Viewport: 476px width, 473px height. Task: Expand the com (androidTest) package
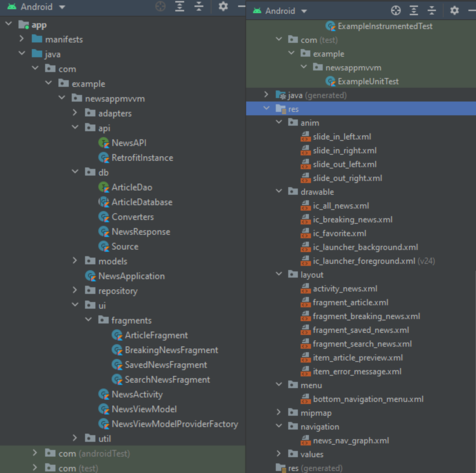[x=35, y=453]
